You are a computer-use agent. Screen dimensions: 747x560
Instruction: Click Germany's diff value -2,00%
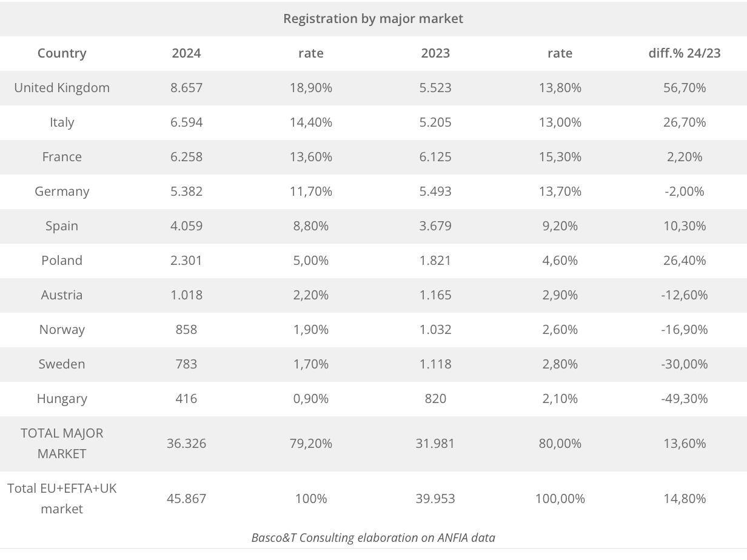tap(685, 191)
